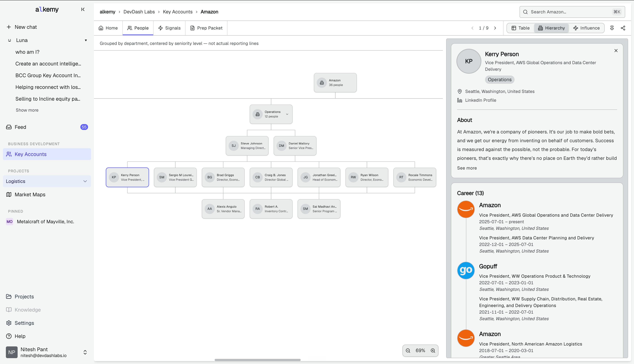Click the 69% zoom level
Screen dimensions: 634x364
click(420, 350)
